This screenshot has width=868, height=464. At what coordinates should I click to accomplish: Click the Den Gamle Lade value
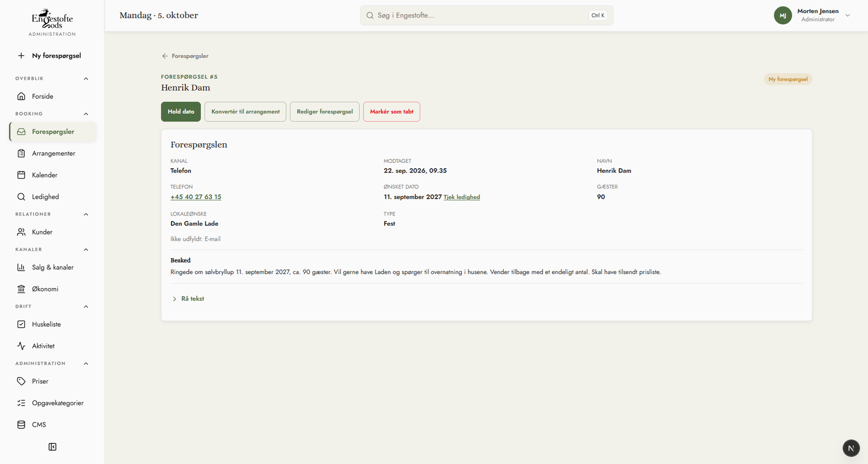tap(194, 224)
